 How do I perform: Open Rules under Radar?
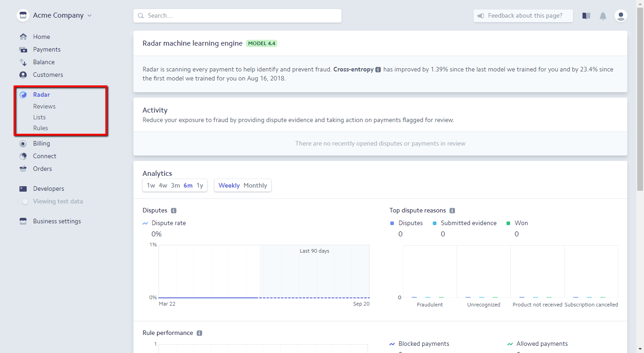(x=40, y=128)
